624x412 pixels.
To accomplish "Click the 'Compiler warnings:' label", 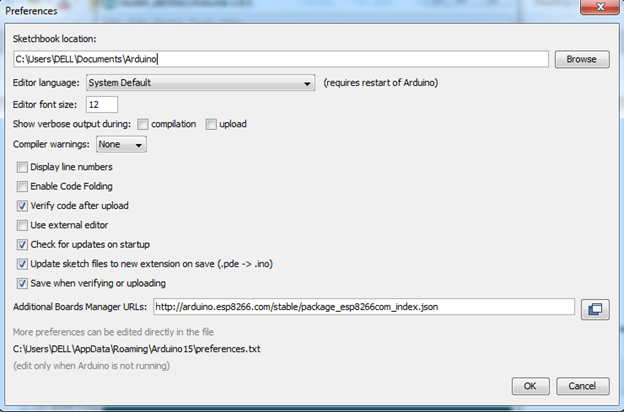I will [x=51, y=144].
